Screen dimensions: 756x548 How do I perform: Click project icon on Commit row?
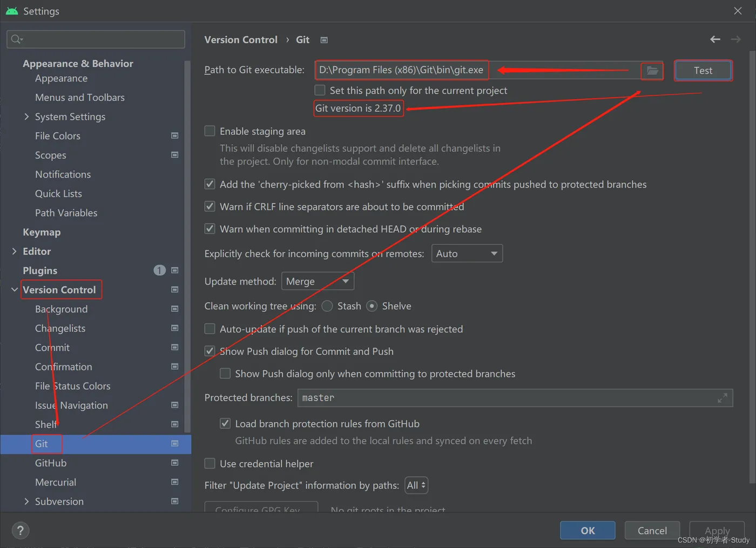pyautogui.click(x=174, y=347)
